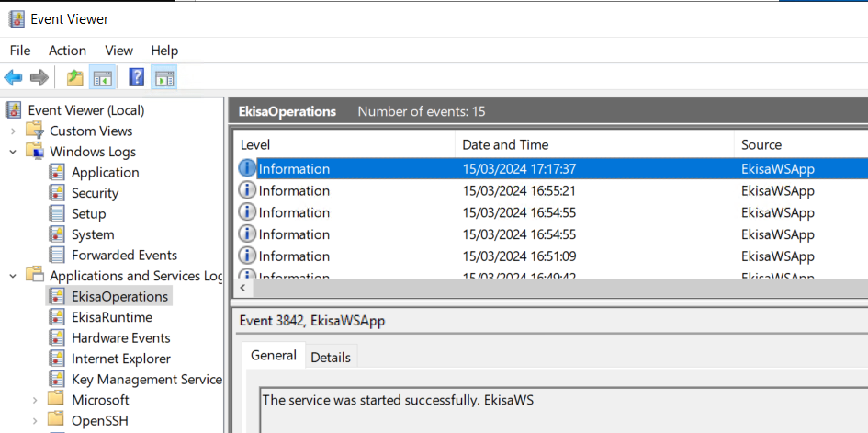Click the Event Viewer title bar icon
868x433 pixels.
click(17, 18)
